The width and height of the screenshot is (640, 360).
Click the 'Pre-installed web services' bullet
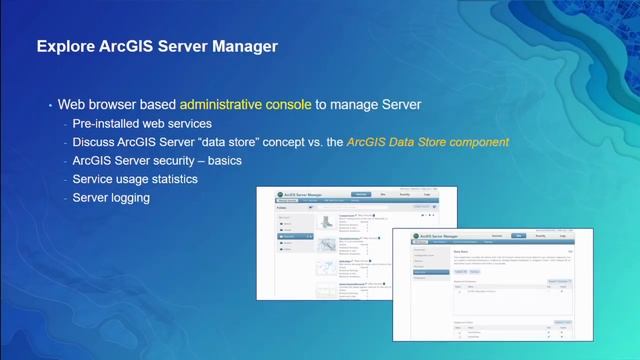click(x=142, y=124)
